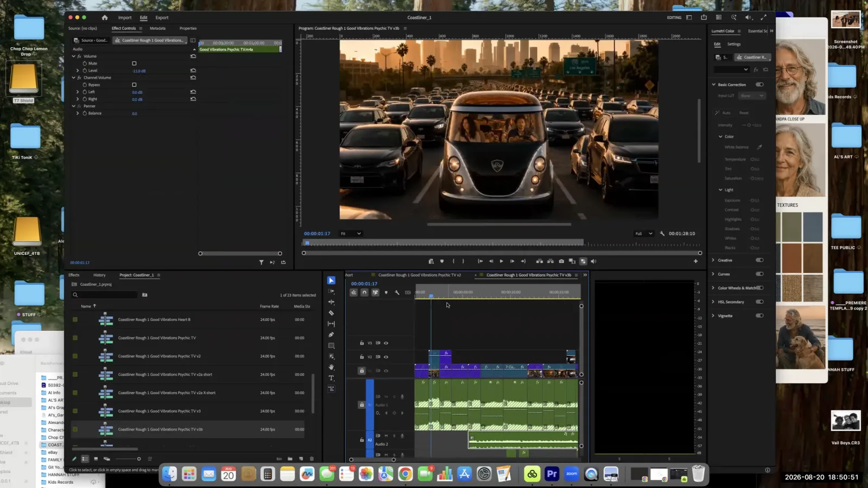Toggle Basic Correction on or off

(x=759, y=85)
